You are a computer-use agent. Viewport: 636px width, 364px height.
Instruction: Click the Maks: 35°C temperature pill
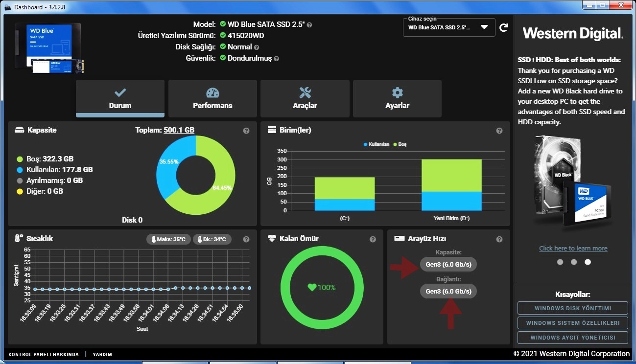click(x=168, y=239)
